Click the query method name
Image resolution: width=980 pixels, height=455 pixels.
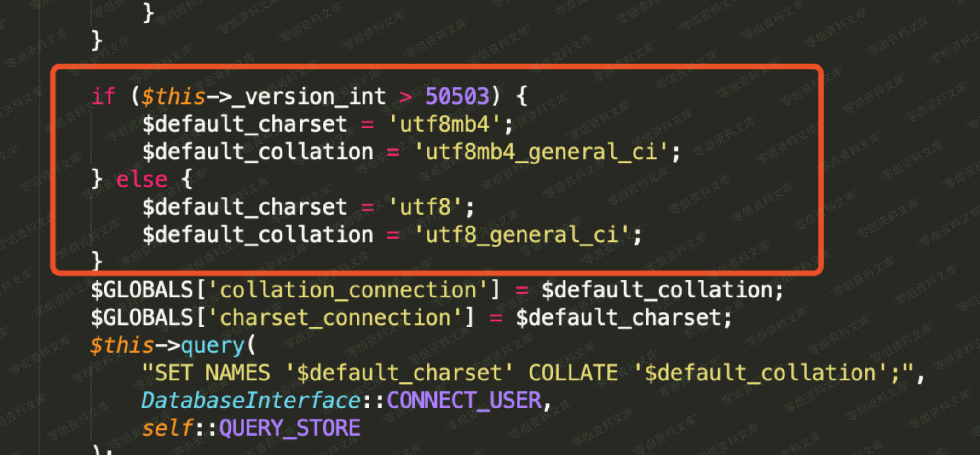tap(213, 345)
